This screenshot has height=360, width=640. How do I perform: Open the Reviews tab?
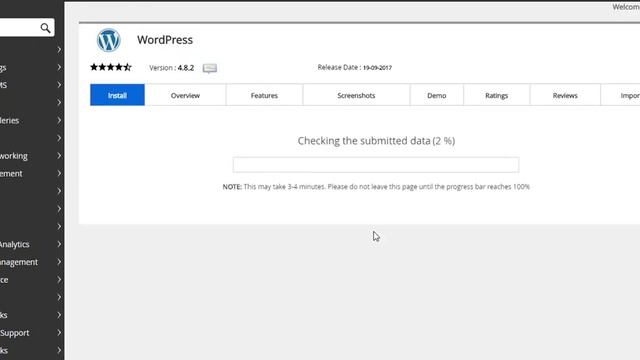coord(565,95)
